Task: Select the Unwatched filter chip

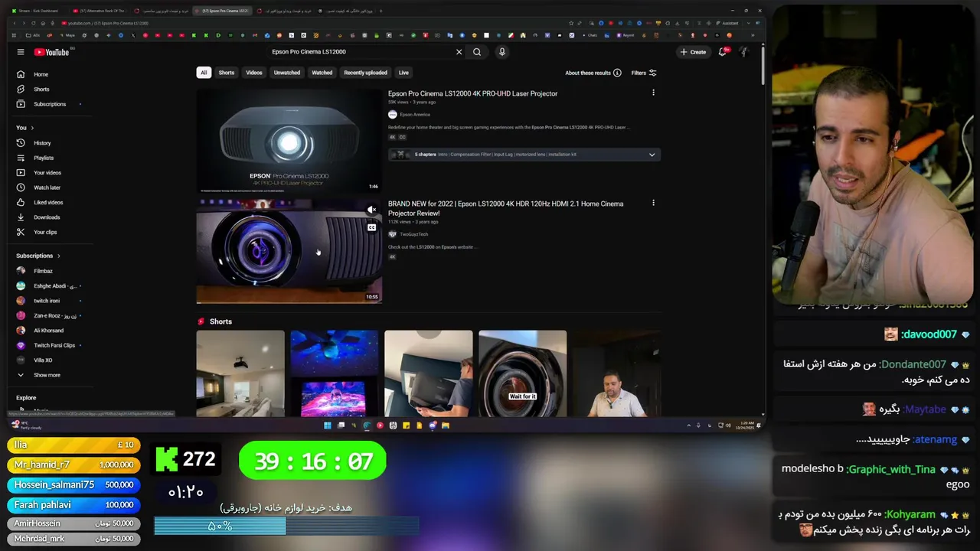Action: (287, 73)
